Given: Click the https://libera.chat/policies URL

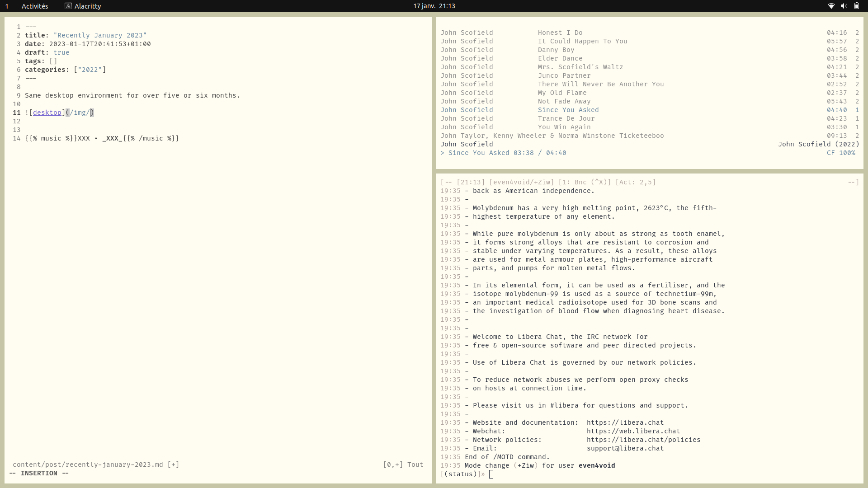Looking at the screenshot, I should pos(643,440).
